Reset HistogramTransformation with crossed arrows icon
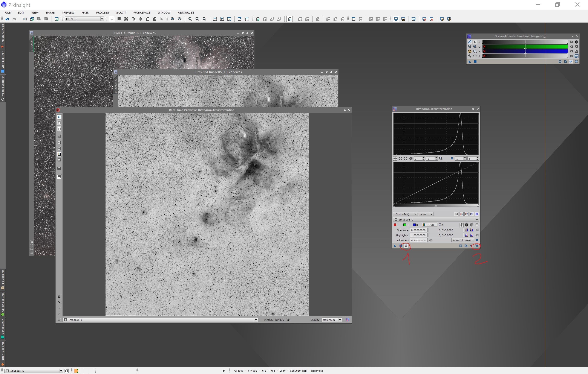The height and width of the screenshot is (374, 588). 477,246
